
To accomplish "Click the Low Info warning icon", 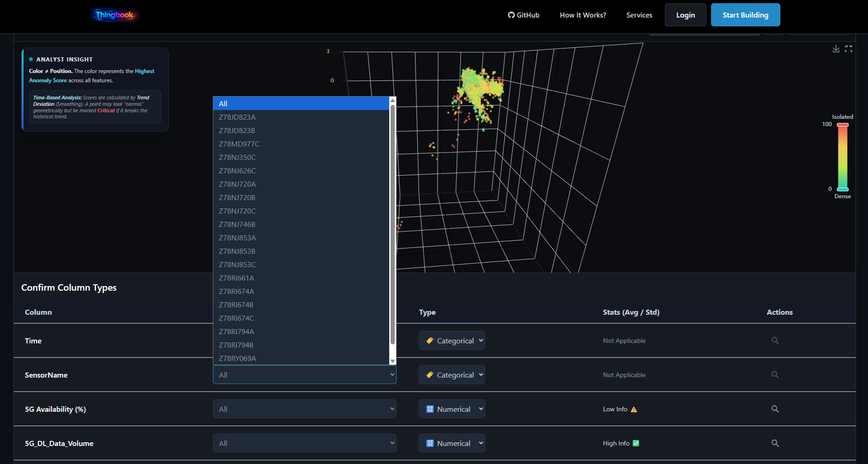I will coord(634,409).
